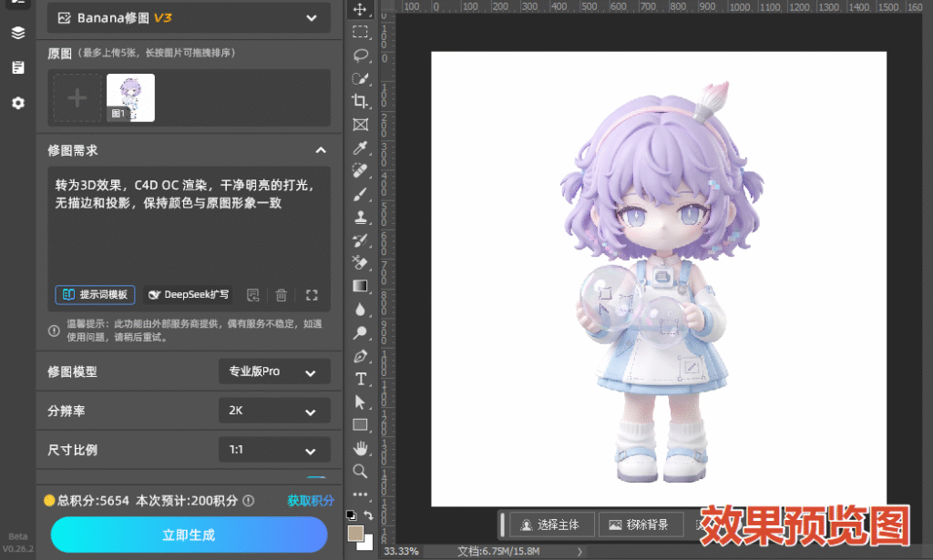Select the Rectangle shape tool
The height and width of the screenshot is (560, 933).
tap(360, 425)
